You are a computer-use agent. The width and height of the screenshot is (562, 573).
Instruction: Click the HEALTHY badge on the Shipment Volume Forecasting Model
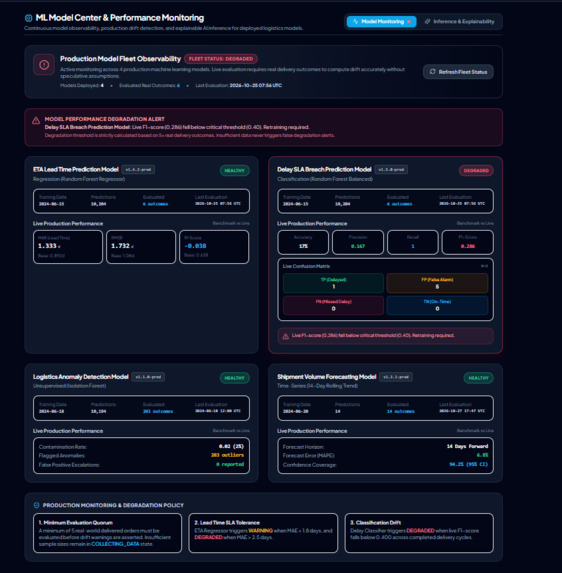coord(478,377)
